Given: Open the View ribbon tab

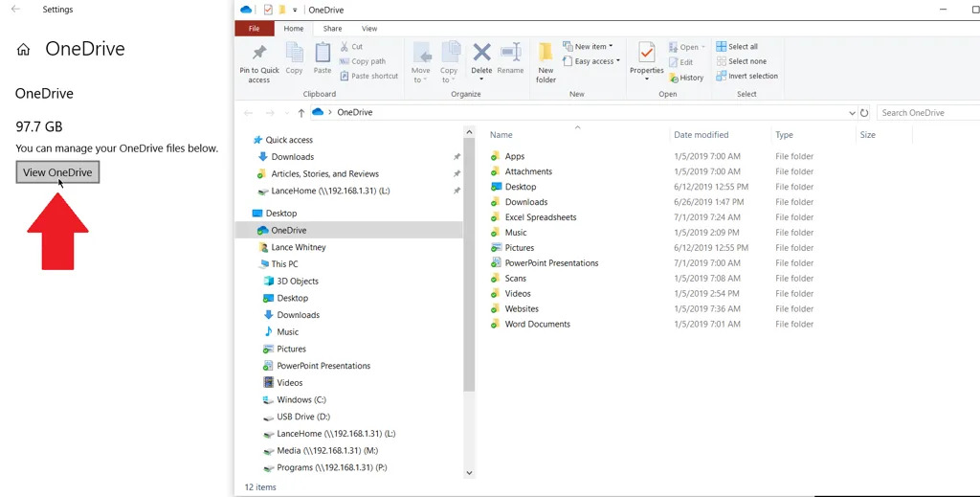Looking at the screenshot, I should [x=368, y=29].
